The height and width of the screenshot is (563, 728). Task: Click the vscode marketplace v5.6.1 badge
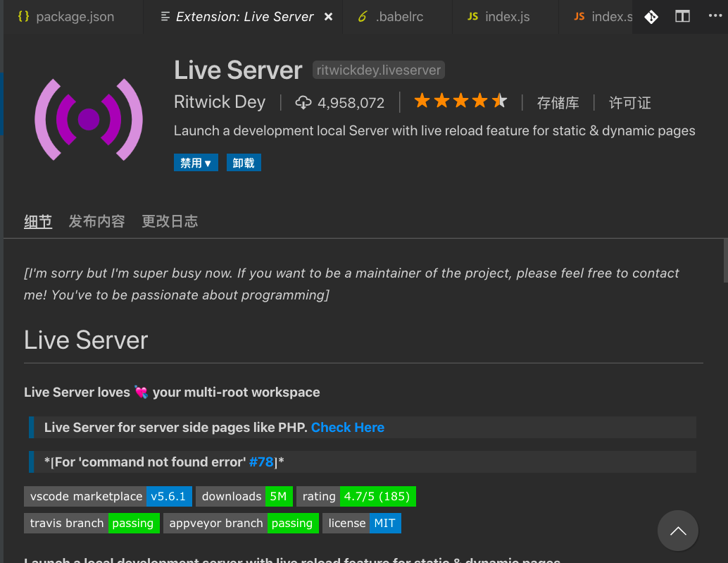pos(108,497)
